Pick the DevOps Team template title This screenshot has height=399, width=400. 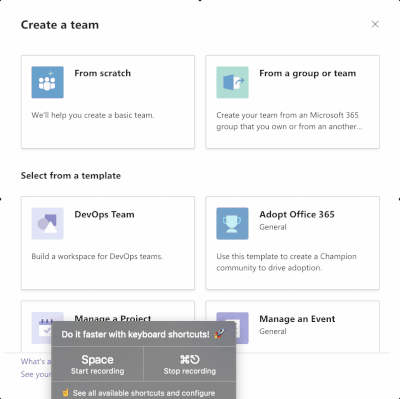coord(104,214)
